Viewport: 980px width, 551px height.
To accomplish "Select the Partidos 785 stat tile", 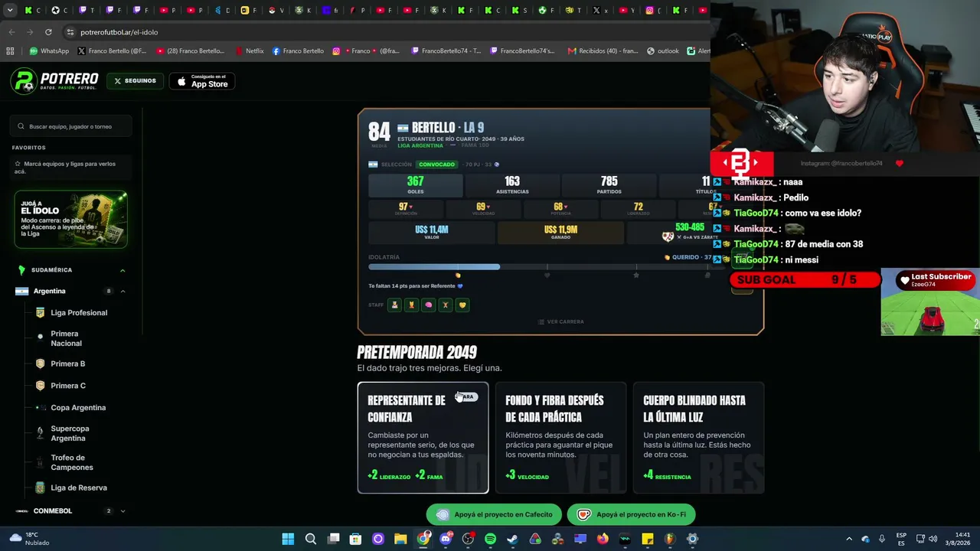I will pyautogui.click(x=609, y=184).
